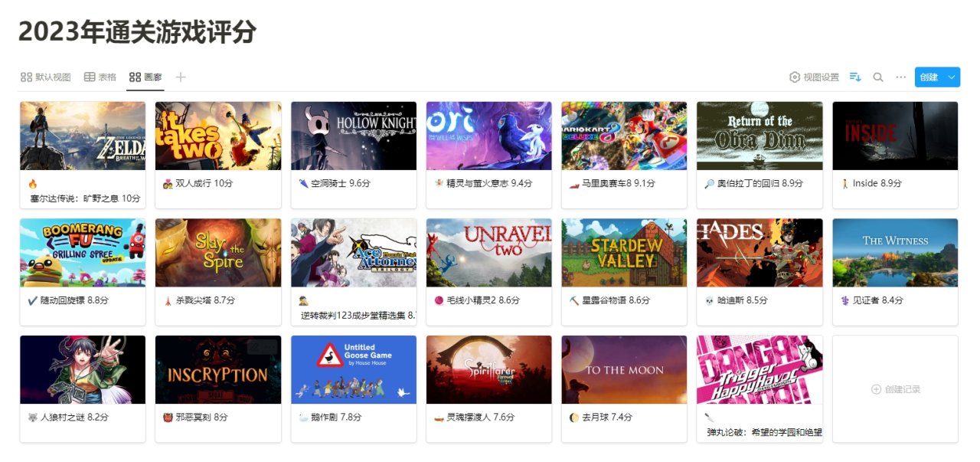
Task: Click the skull emoji beside 哈迪斯
Action: [709, 300]
